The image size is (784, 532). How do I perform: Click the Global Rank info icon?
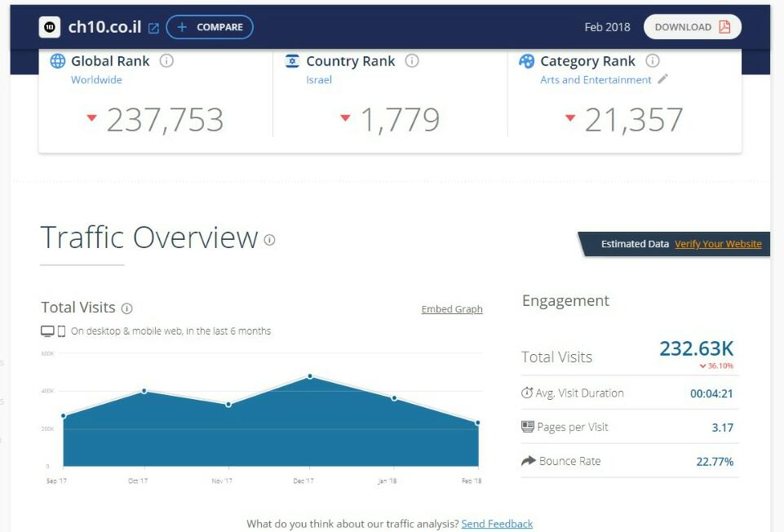coord(166,61)
